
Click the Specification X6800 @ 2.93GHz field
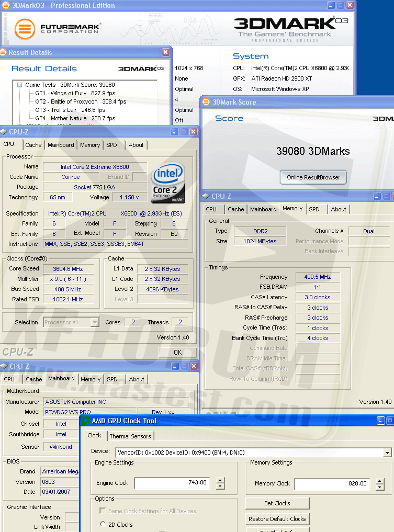click(x=115, y=213)
